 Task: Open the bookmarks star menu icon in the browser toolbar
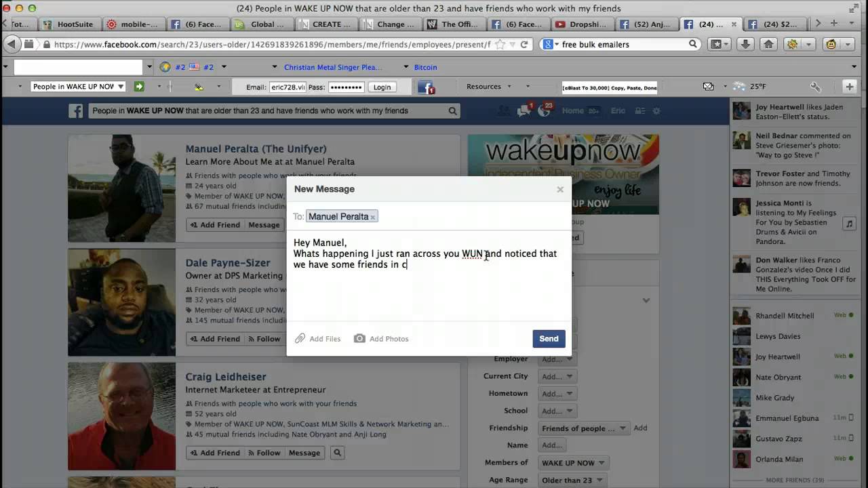[x=718, y=44]
